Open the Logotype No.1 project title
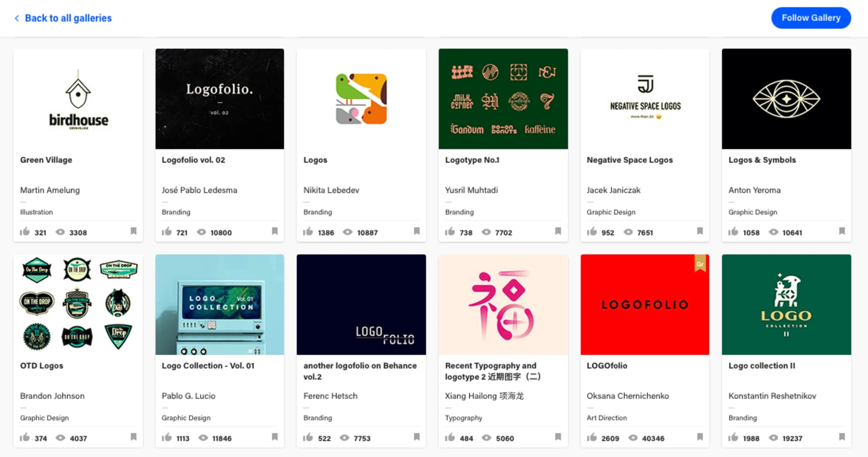This screenshot has height=457, width=868. [472, 160]
